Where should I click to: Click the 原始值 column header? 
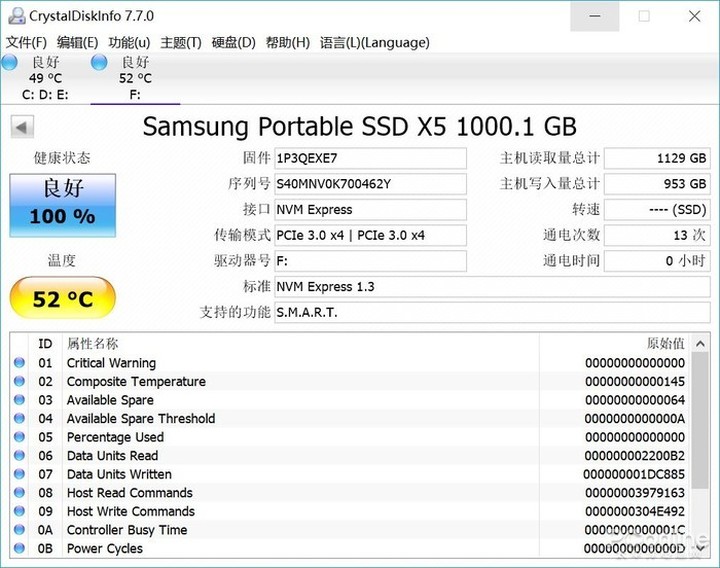pyautogui.click(x=665, y=343)
